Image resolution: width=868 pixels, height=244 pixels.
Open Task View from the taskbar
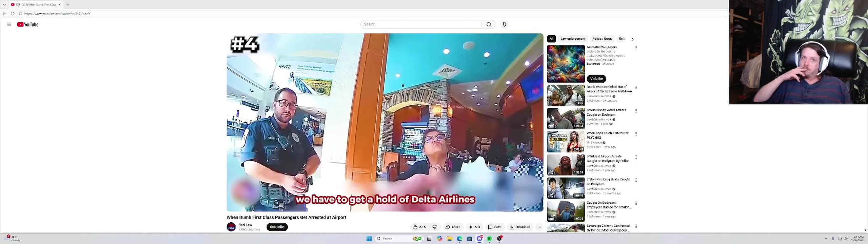coord(429,239)
